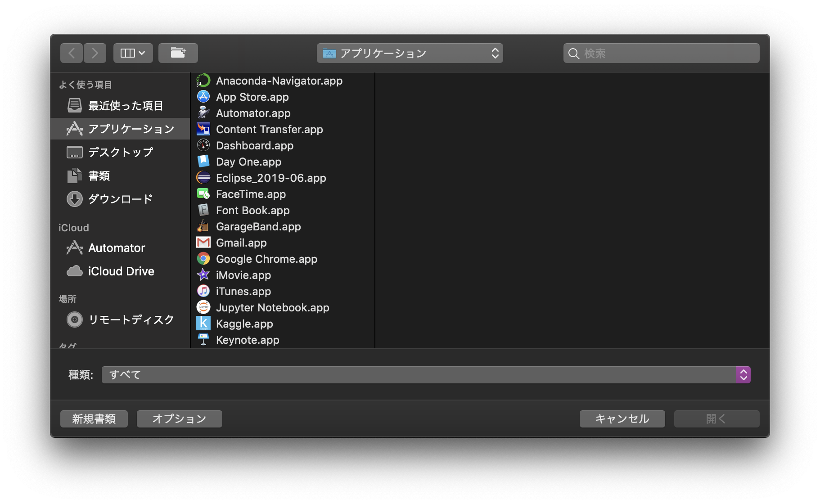Select the iTunes.app file name
The width and height of the screenshot is (820, 504).
243,291
